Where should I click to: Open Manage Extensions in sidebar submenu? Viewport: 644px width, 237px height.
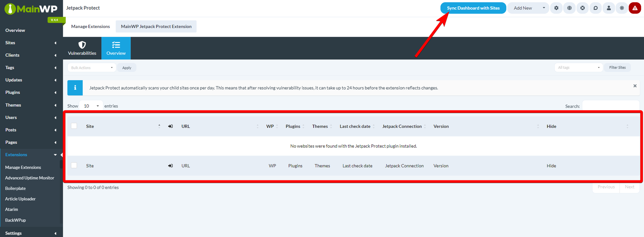click(x=23, y=167)
